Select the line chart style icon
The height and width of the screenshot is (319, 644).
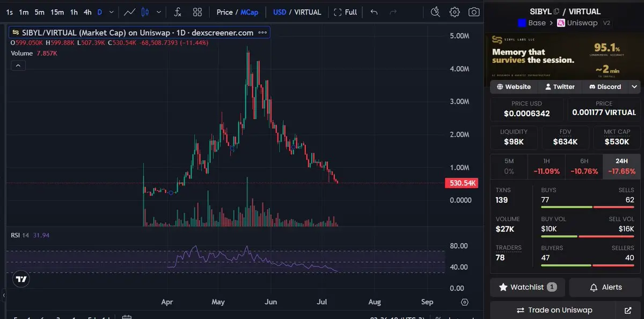tap(129, 12)
